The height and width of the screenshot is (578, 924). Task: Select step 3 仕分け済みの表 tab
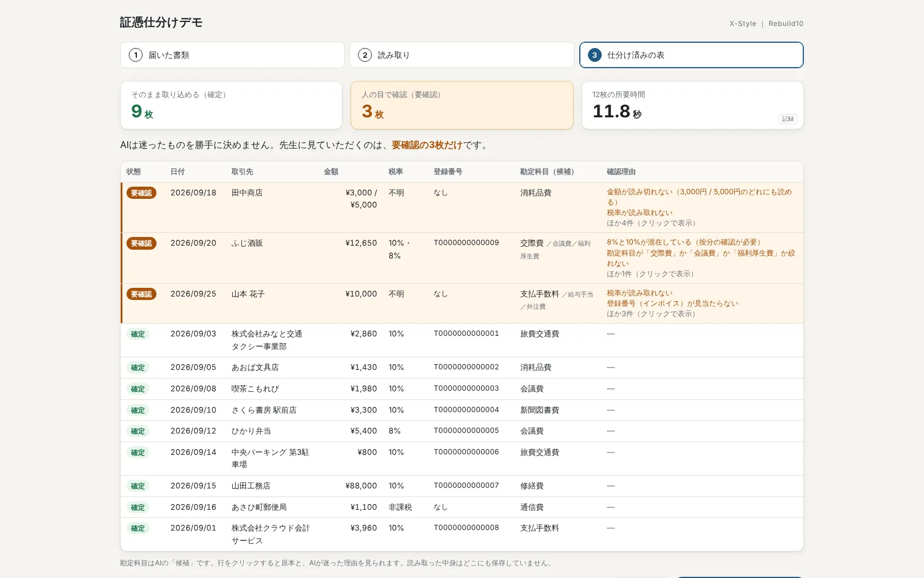pyautogui.click(x=691, y=55)
